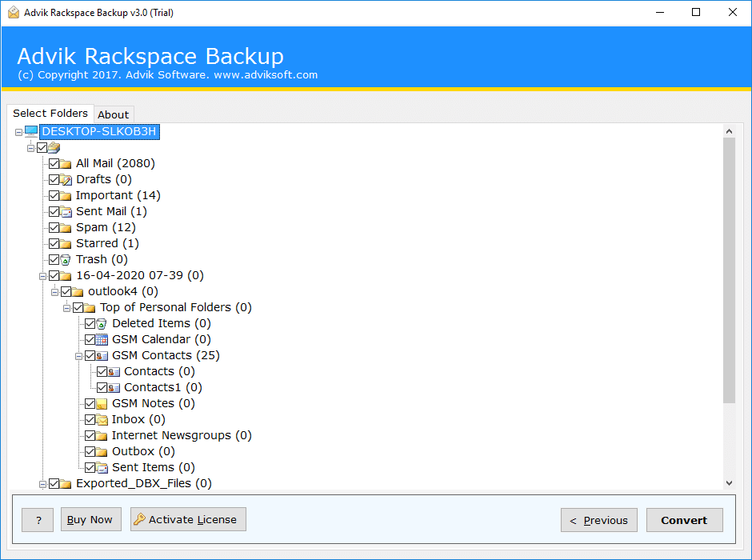752x560 pixels.
Task: Uncheck the Drafts checkbox
Action: [54, 179]
